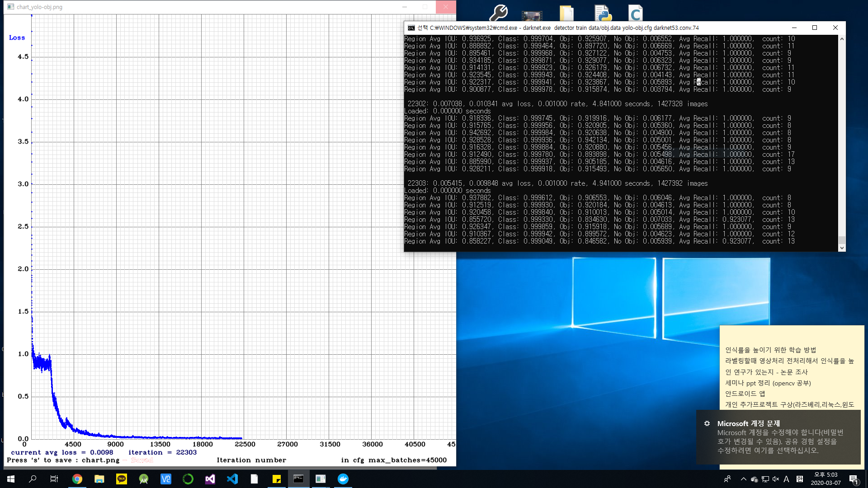Open Android Studio from the taskbar
868x488 pixels.
pyautogui.click(x=144, y=479)
